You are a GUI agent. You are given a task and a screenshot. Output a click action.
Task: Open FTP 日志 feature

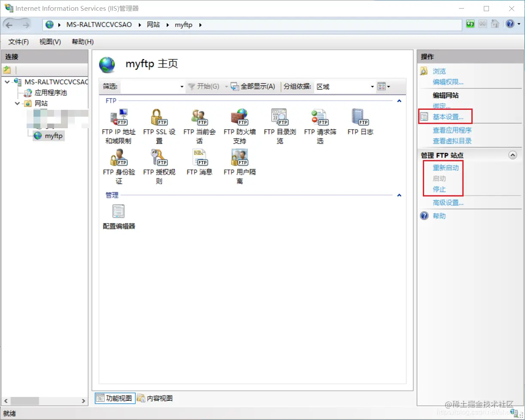click(360, 122)
